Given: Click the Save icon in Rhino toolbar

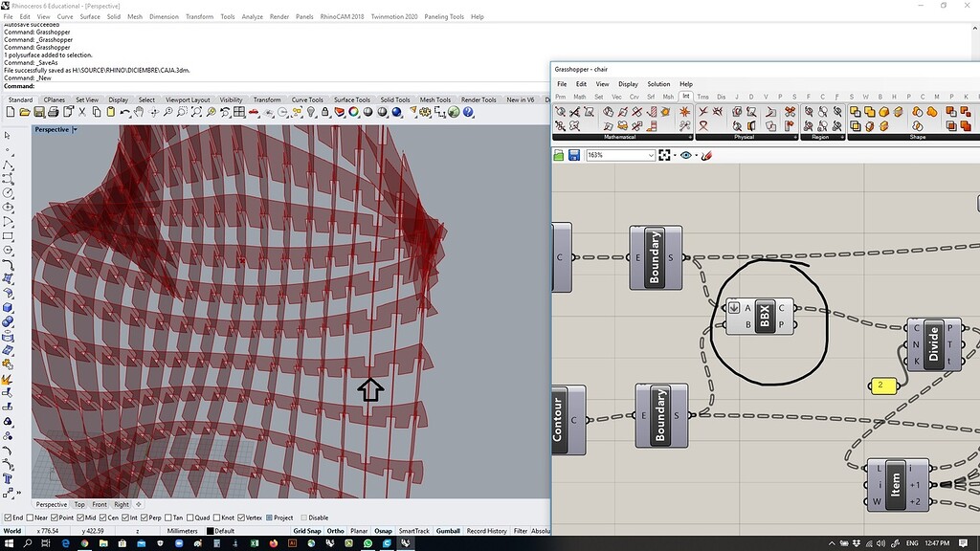Looking at the screenshot, I should [x=37, y=112].
